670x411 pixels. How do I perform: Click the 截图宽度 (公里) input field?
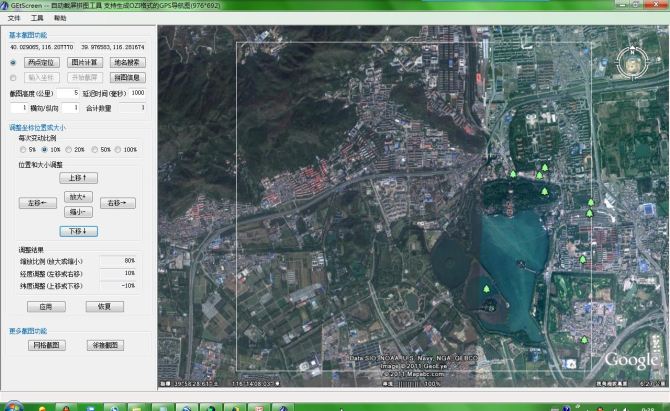[68, 93]
